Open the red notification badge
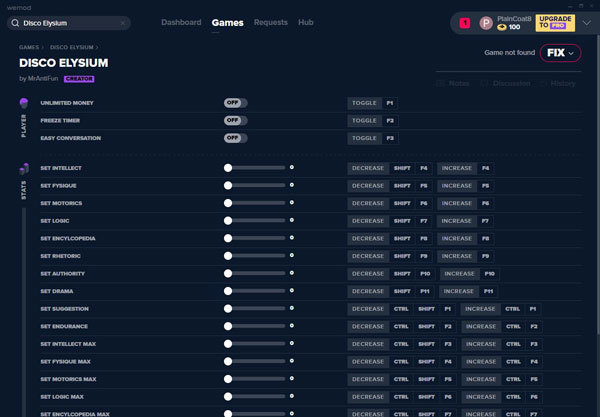The width and height of the screenshot is (600, 417). (x=465, y=23)
